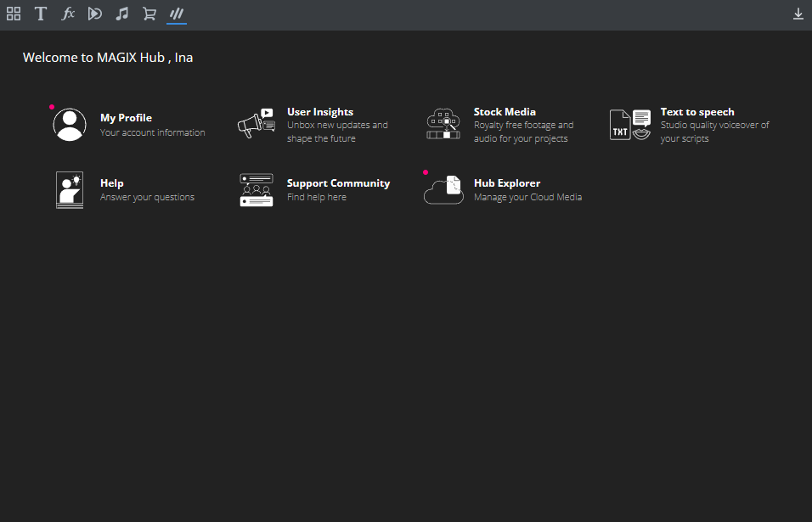This screenshot has height=522, width=812.
Task: Open the media grid tab in the toolbar
Action: 14,14
